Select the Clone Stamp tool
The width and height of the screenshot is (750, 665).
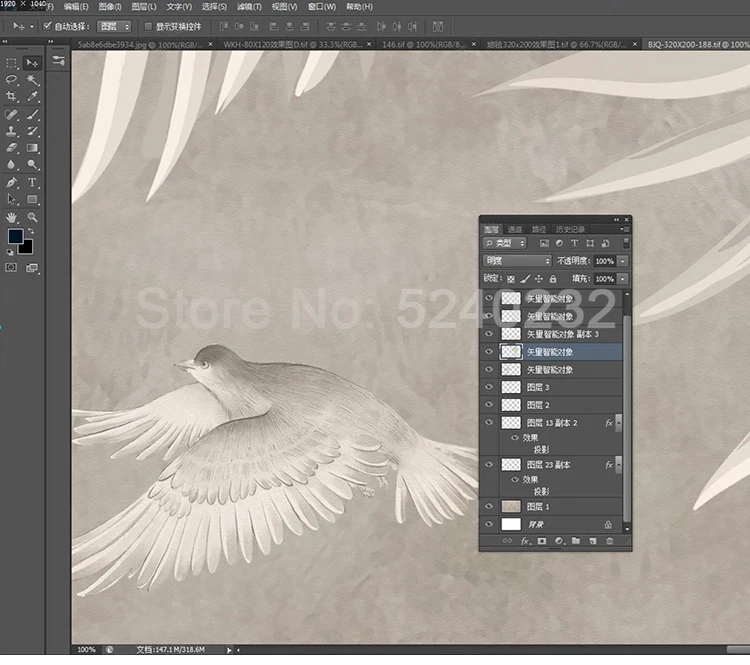(x=11, y=131)
